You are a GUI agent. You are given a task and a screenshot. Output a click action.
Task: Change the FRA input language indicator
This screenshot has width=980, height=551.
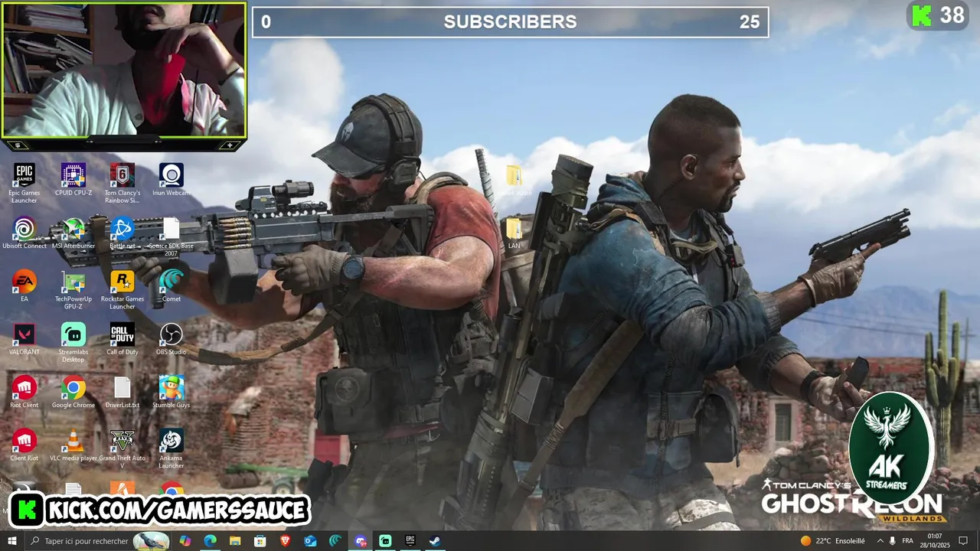pyautogui.click(x=910, y=541)
